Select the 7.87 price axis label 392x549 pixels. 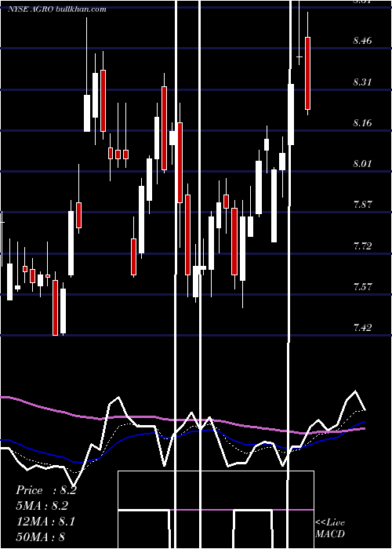point(362,205)
